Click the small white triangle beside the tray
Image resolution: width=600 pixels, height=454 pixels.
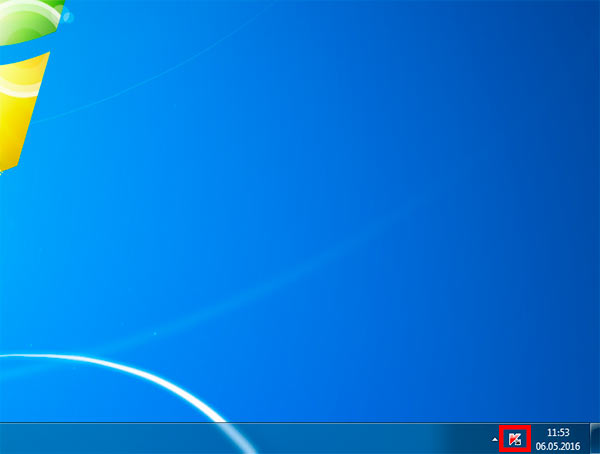click(494, 439)
